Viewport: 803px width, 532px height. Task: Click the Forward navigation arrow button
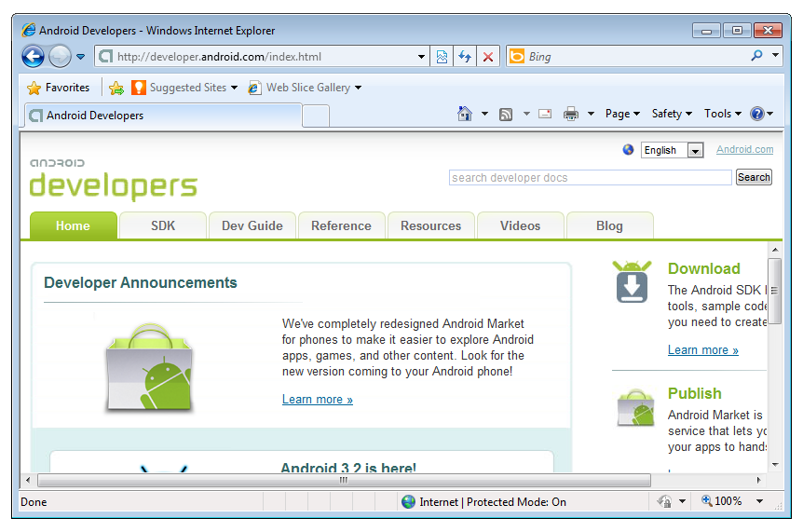click(x=60, y=56)
